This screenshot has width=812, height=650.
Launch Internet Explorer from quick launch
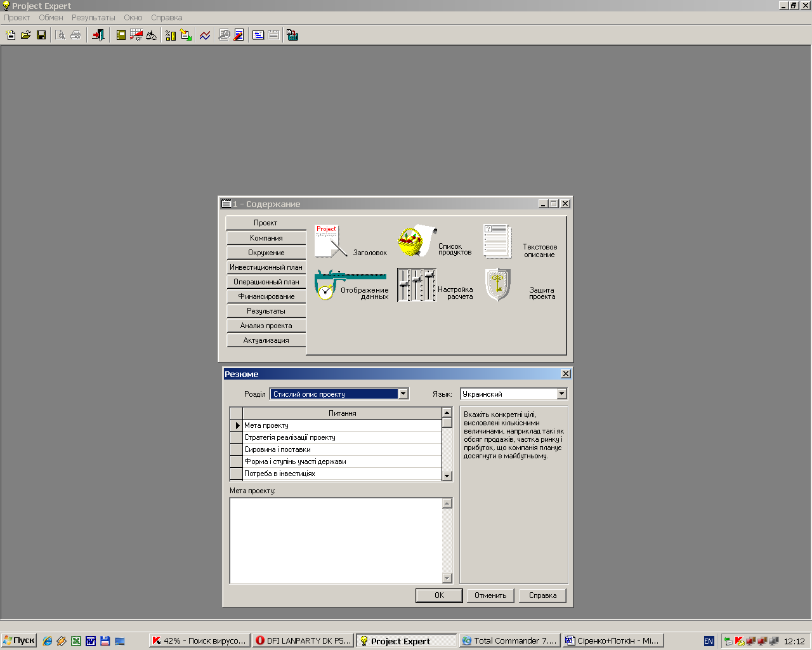[48, 641]
